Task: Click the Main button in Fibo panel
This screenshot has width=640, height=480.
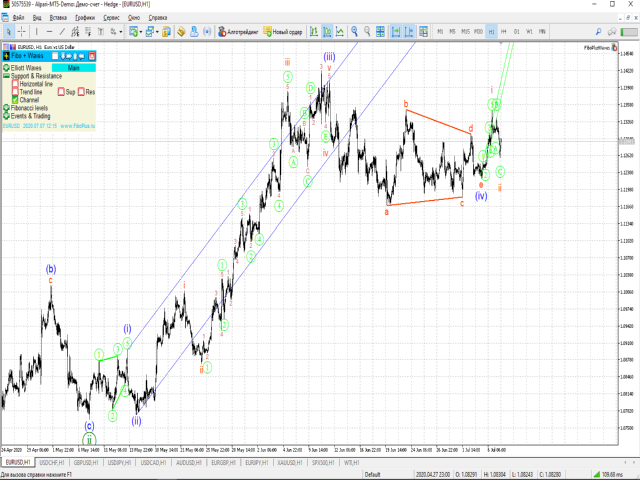Action: [x=74, y=68]
